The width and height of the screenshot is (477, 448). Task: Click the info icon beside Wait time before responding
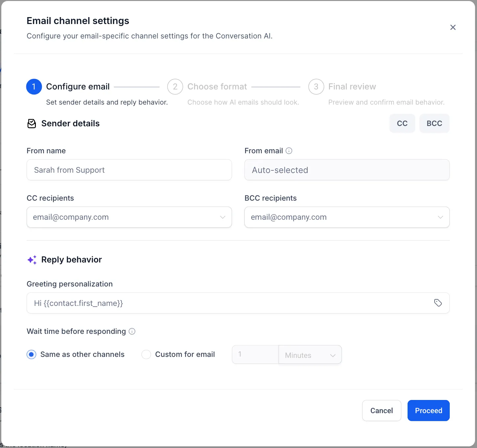(x=132, y=331)
